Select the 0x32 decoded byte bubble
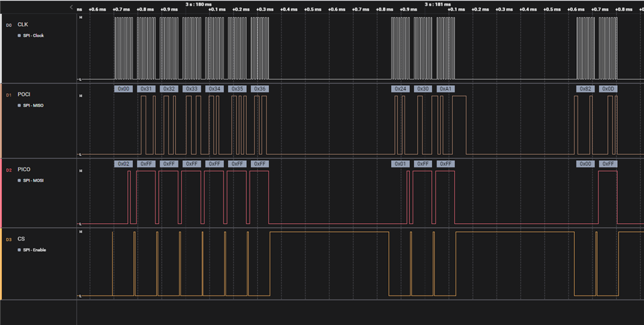644x325 pixels. (x=169, y=88)
